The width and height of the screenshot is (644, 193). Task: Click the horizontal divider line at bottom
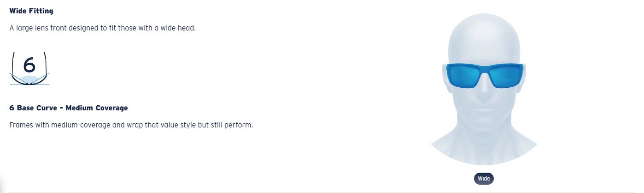(322, 192)
